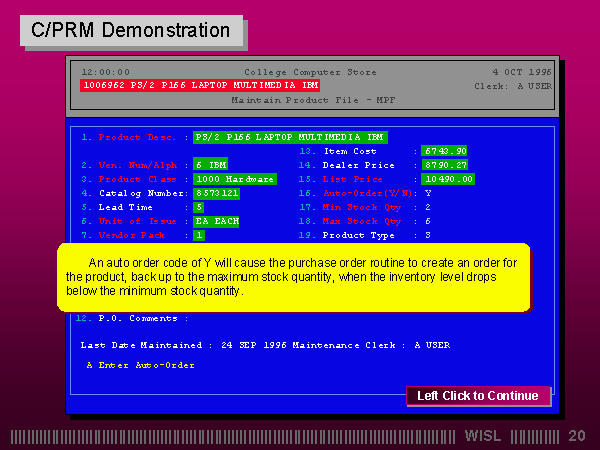
Task: Click the Left Click to Continue button
Action: 477,396
